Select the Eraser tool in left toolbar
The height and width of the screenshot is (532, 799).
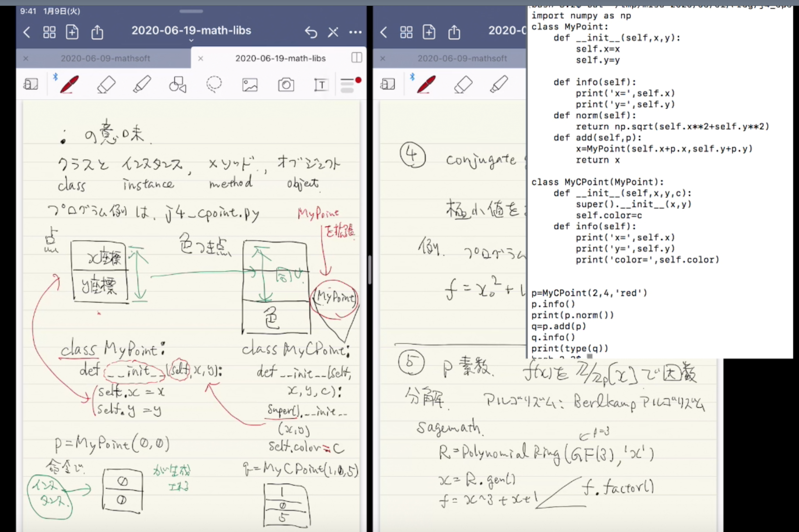click(x=106, y=85)
